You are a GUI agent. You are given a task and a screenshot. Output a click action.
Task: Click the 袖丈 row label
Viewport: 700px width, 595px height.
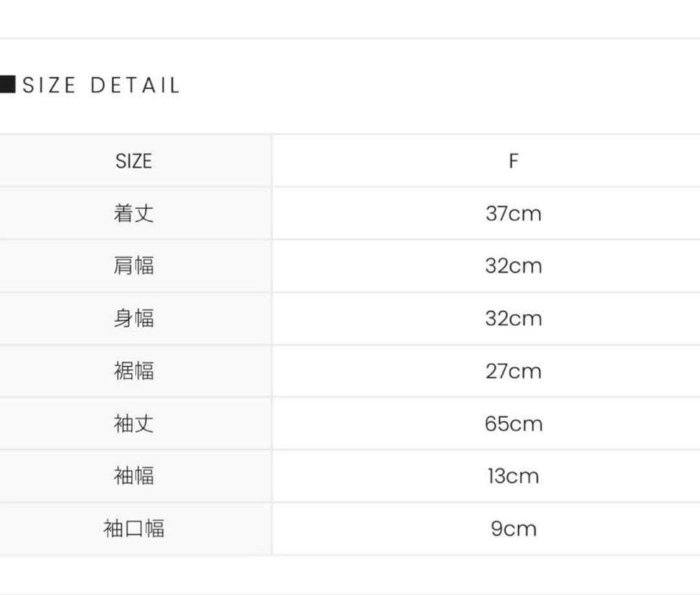134,423
